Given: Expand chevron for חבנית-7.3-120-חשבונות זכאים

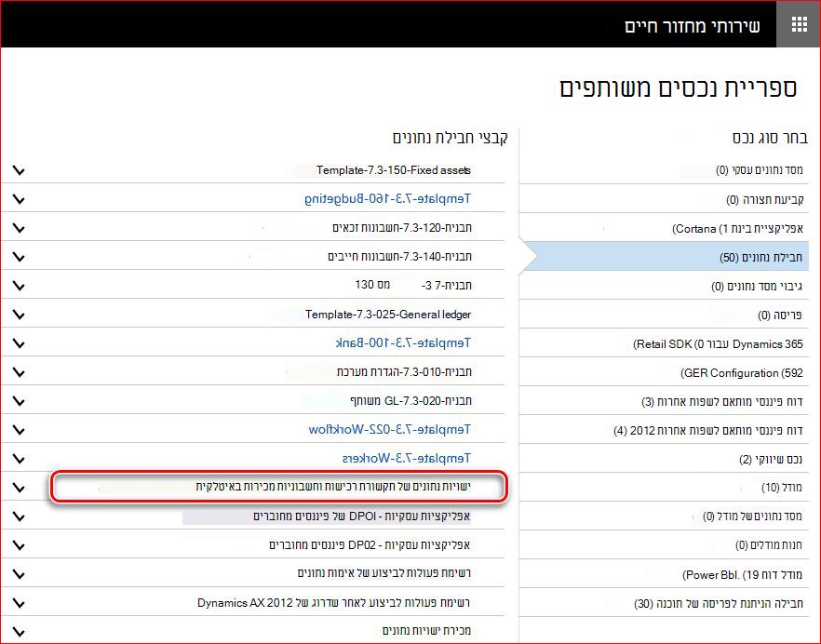Looking at the screenshot, I should point(19,228).
